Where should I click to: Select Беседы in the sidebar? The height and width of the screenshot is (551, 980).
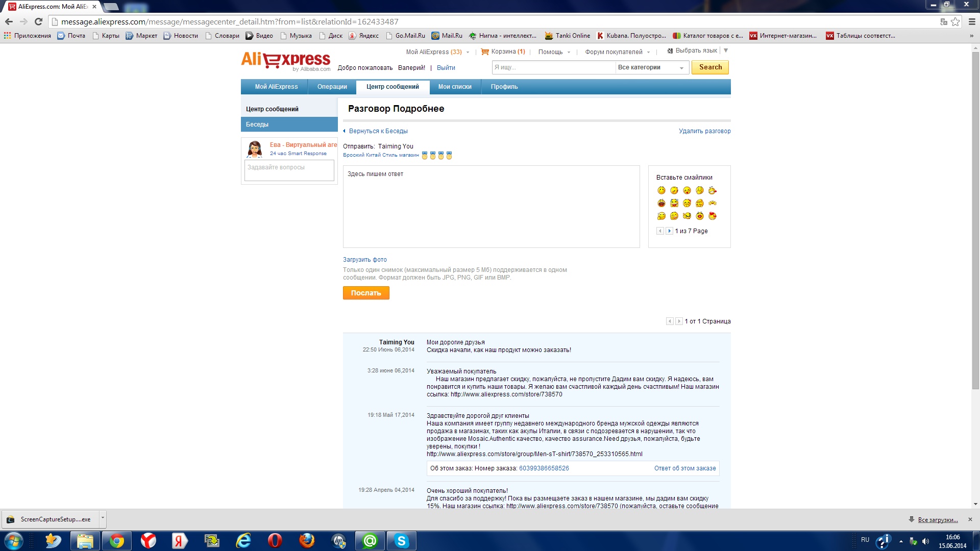[x=289, y=124]
